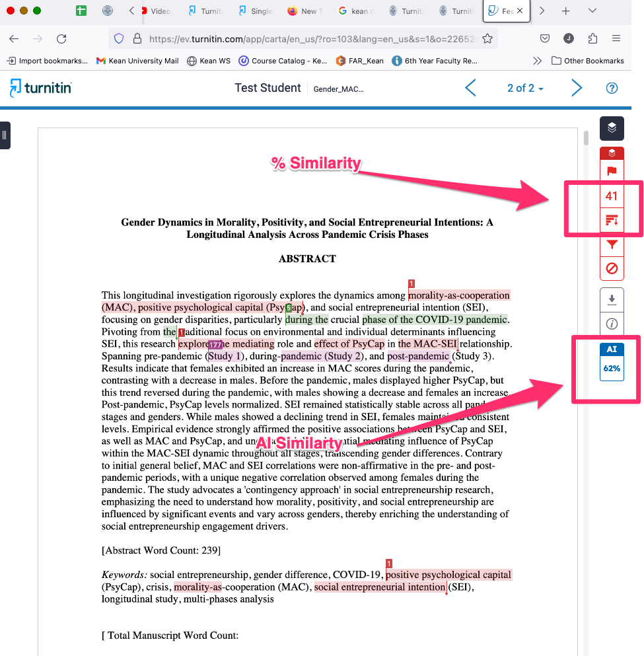Open the Course Catalog bookmark
This screenshot has width=644, height=656.
point(283,61)
